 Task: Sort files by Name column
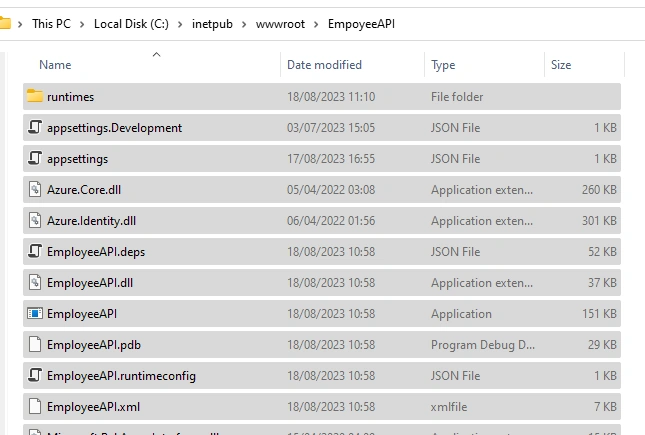pos(55,65)
